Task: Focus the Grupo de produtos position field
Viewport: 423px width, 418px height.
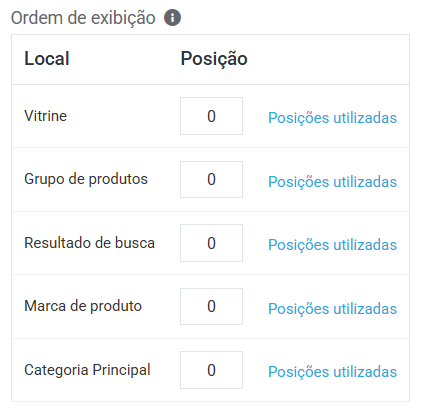Action: [x=211, y=179]
